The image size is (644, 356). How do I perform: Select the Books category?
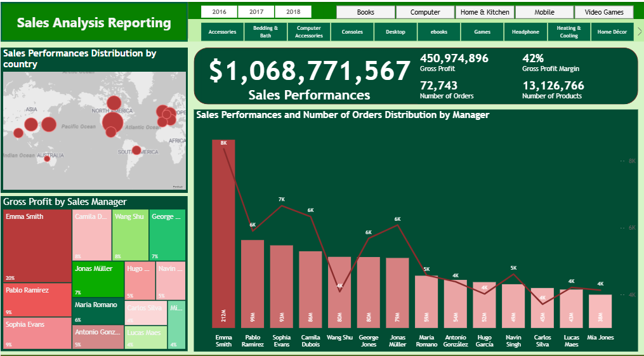pyautogui.click(x=365, y=12)
